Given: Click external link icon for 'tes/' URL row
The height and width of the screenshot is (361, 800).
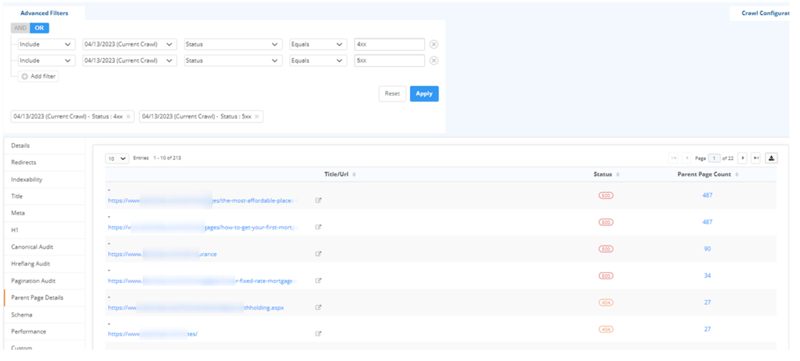Looking at the screenshot, I should [318, 334].
